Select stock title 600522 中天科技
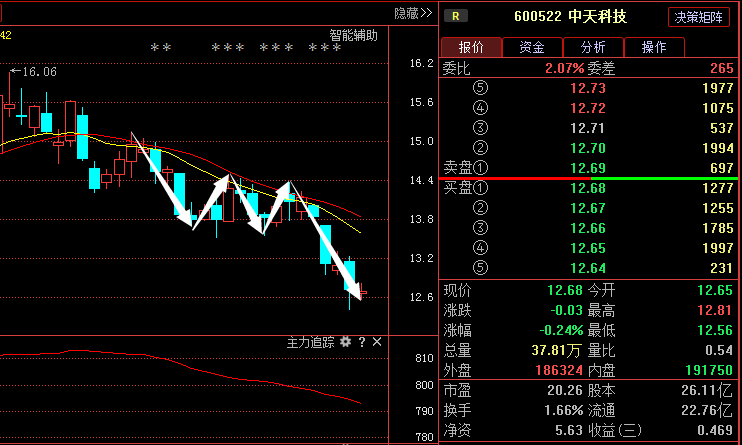Screen dimensions: 742x445 coord(570,17)
